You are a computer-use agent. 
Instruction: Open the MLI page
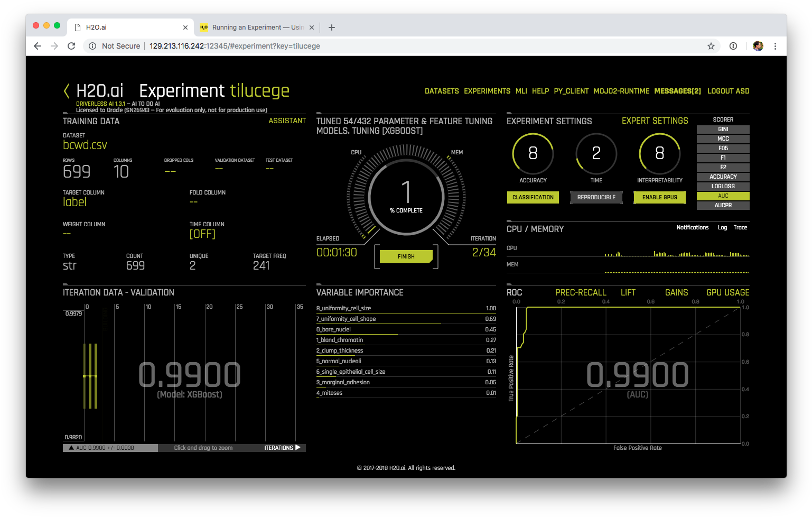(x=521, y=91)
